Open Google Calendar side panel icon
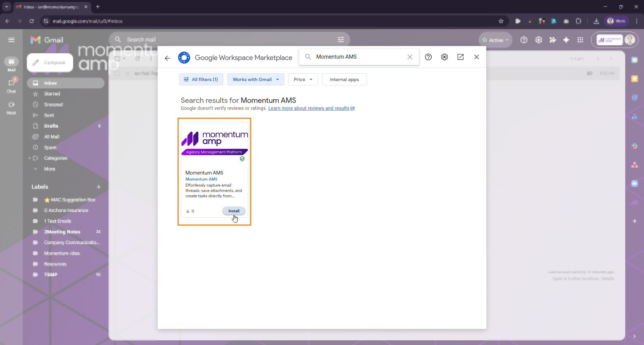This screenshot has height=345, width=644. pos(635,60)
